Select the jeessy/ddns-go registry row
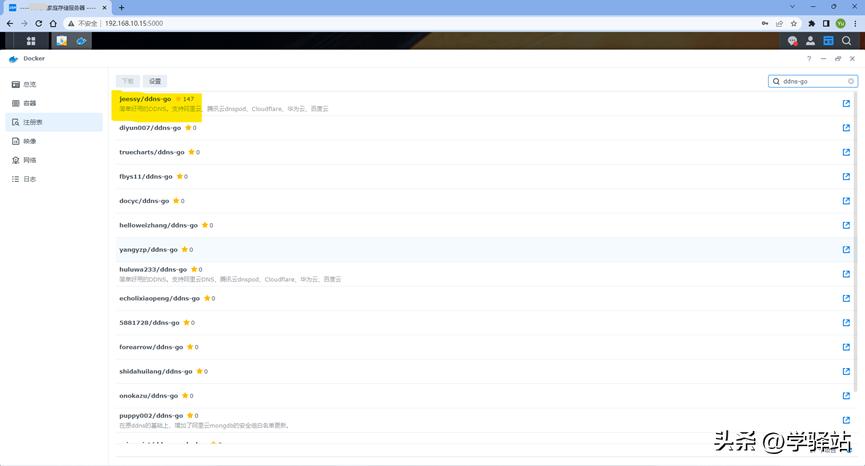 coord(485,104)
